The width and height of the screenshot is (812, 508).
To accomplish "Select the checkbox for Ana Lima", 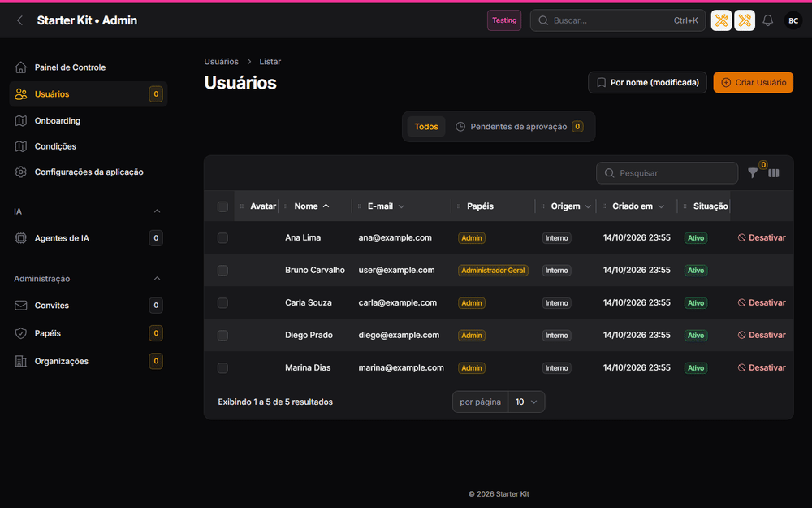I will (x=222, y=238).
